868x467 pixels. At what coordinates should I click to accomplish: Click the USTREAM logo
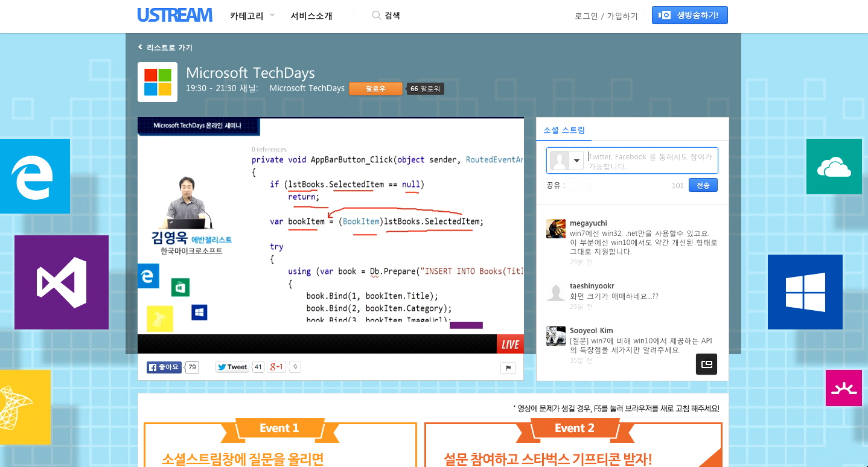(x=174, y=14)
